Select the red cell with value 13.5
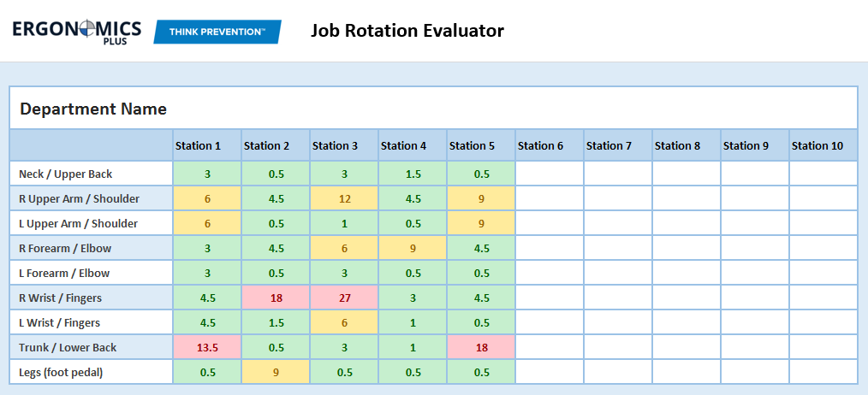Screen dimensions: 868x395 (207, 347)
